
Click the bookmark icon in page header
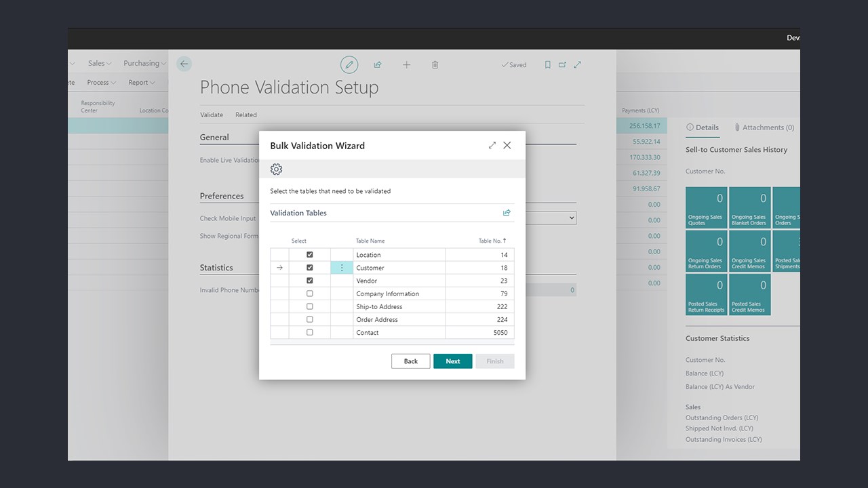[548, 64]
